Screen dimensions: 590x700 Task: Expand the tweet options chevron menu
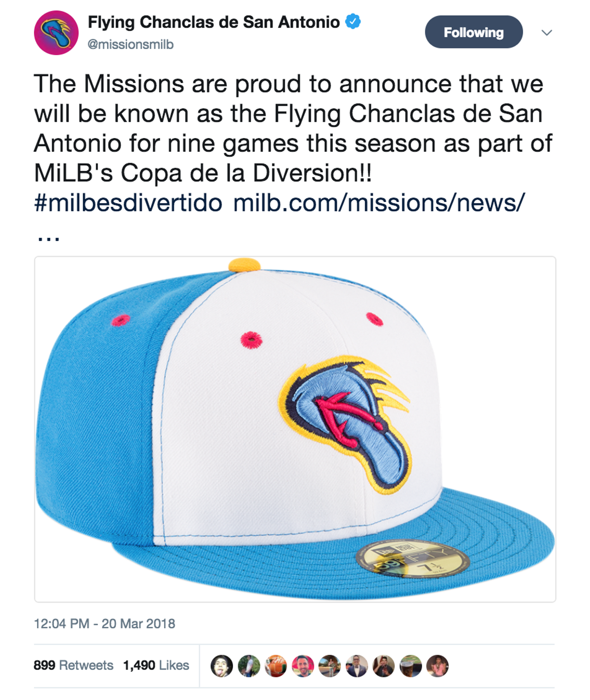tap(547, 32)
